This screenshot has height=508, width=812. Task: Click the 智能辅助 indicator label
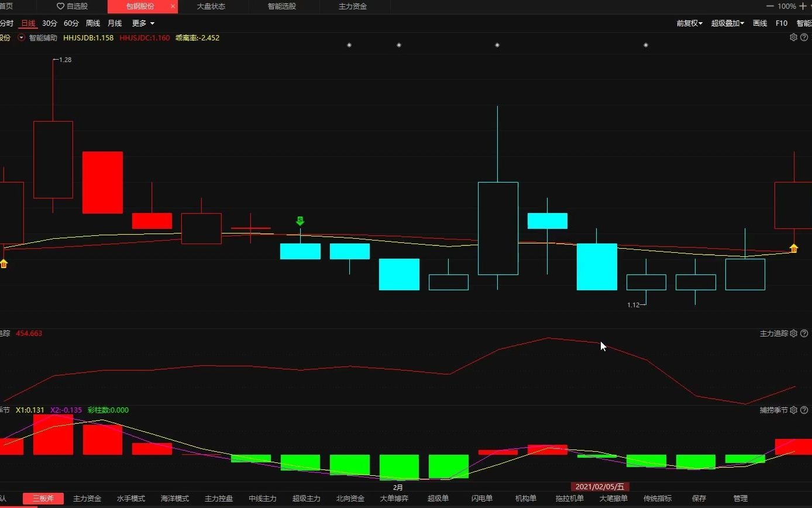point(43,37)
